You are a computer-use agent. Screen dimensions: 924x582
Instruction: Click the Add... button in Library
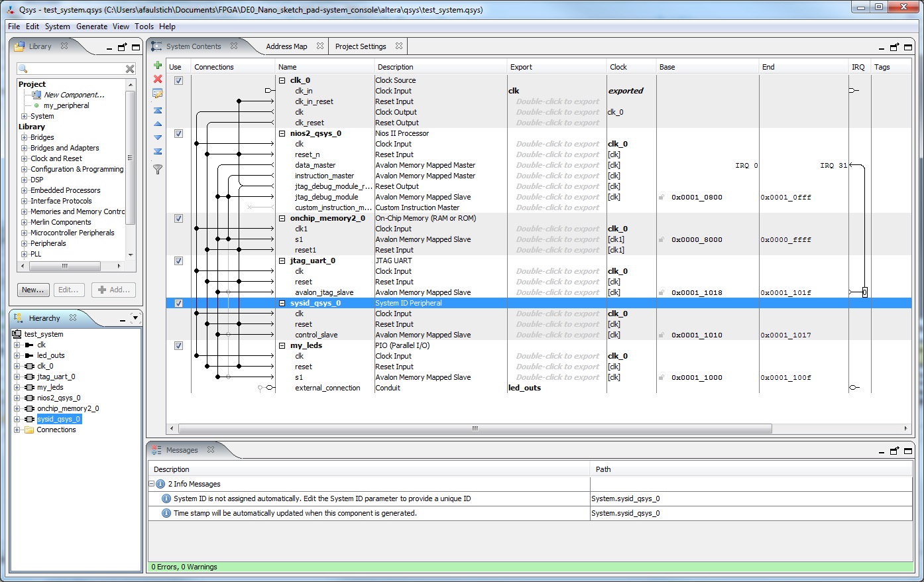pos(114,290)
